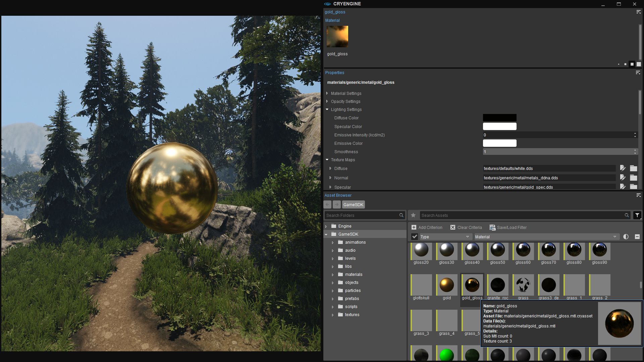Screen dimensions: 644x362
Task: Click the Add Criterion button
Action: pyautogui.click(x=427, y=227)
